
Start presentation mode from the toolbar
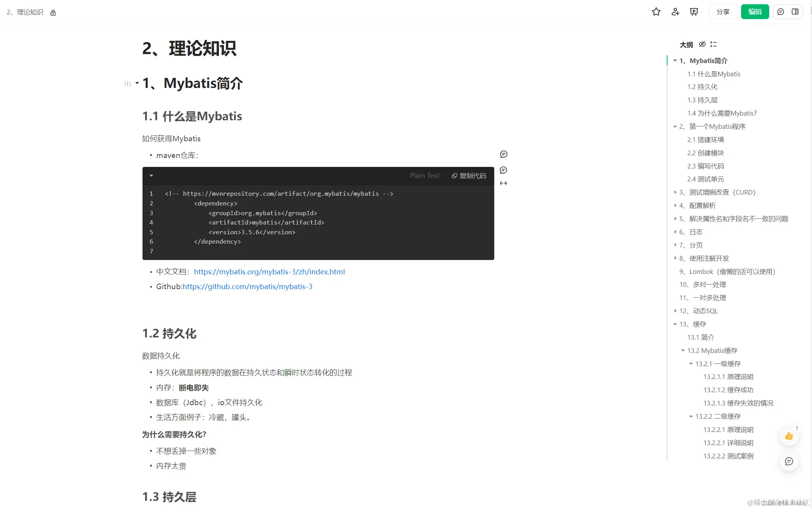click(694, 12)
